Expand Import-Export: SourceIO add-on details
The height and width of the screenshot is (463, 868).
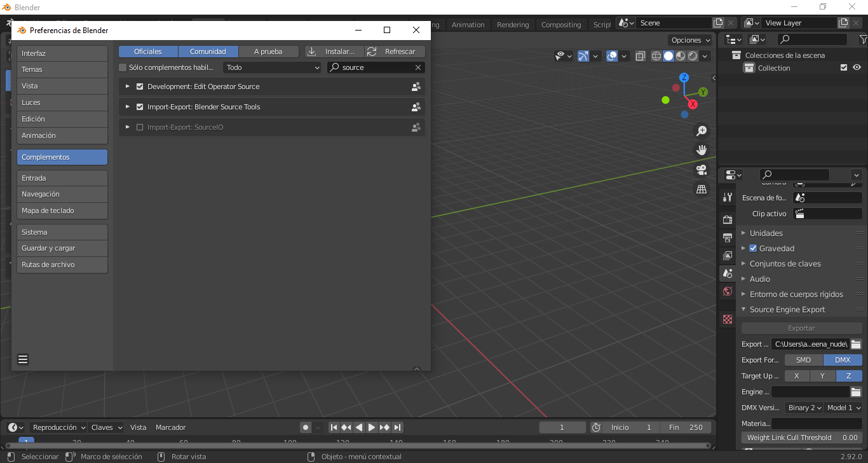pyautogui.click(x=128, y=127)
